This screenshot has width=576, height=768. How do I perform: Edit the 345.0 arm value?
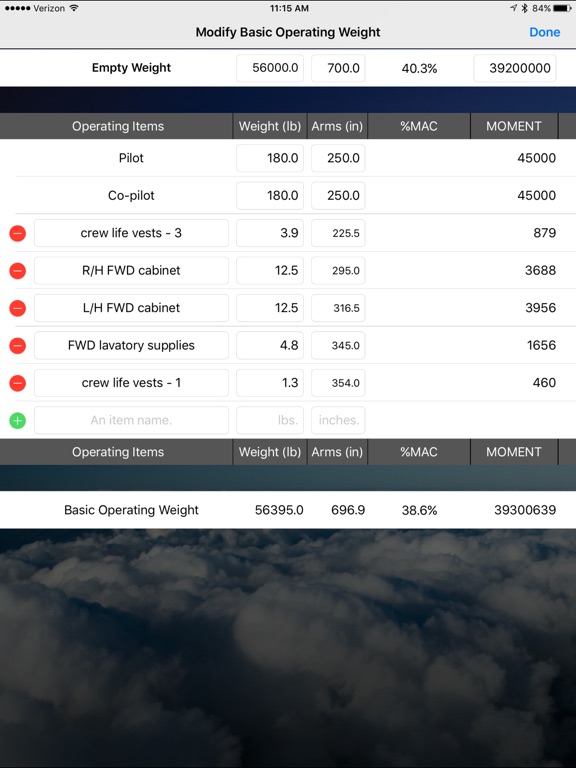[338, 345]
